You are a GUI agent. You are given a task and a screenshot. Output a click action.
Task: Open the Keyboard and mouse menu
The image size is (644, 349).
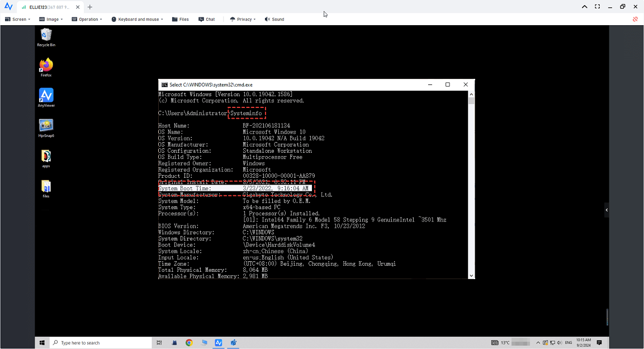pos(137,19)
